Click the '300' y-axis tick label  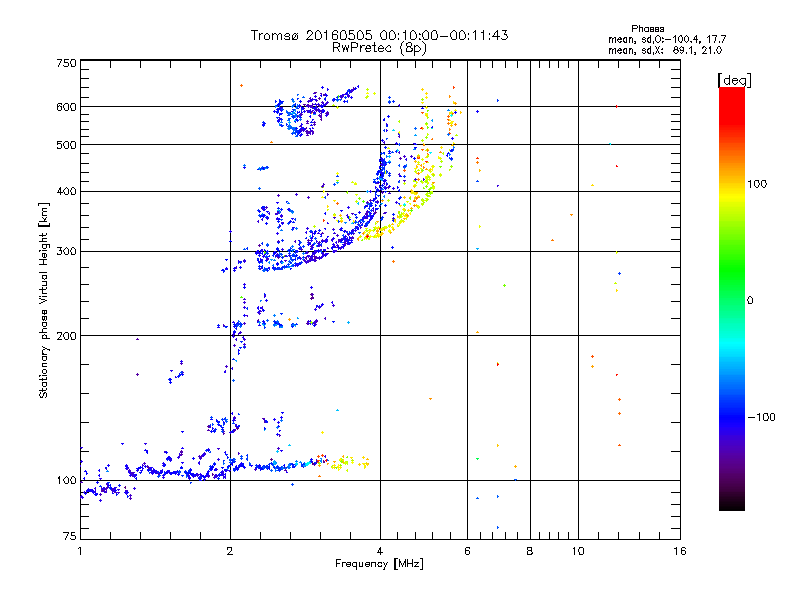click(x=66, y=252)
